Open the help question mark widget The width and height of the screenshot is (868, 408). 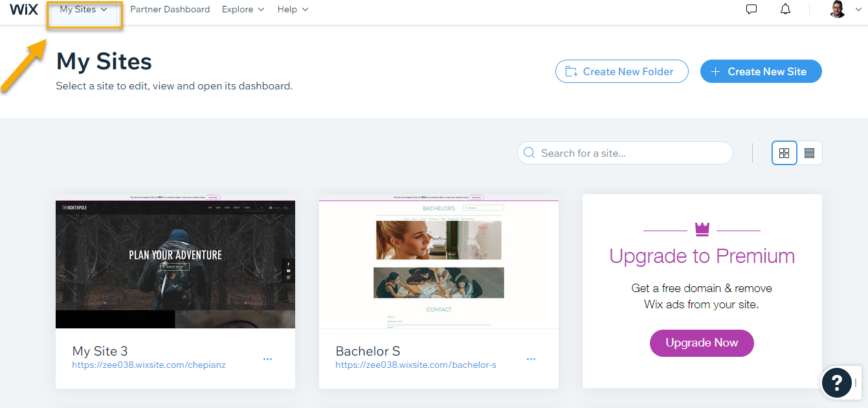click(x=837, y=382)
